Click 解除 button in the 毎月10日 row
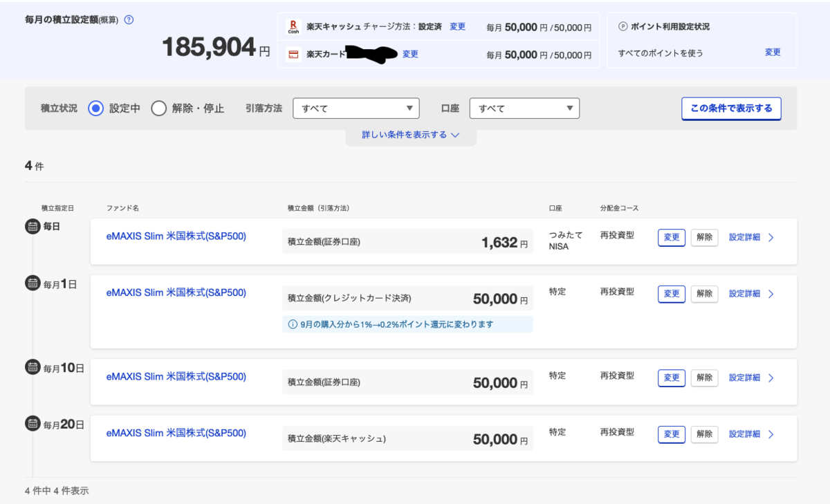 pyautogui.click(x=704, y=377)
